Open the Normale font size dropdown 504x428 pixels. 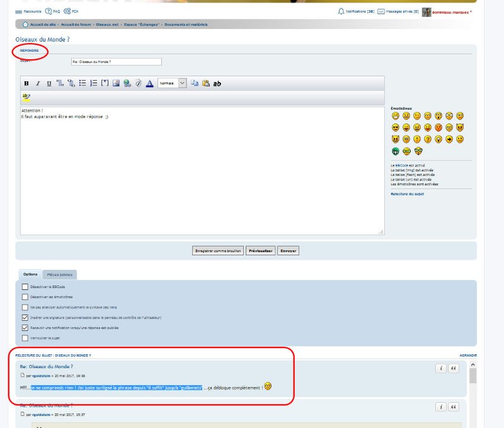[x=172, y=83]
